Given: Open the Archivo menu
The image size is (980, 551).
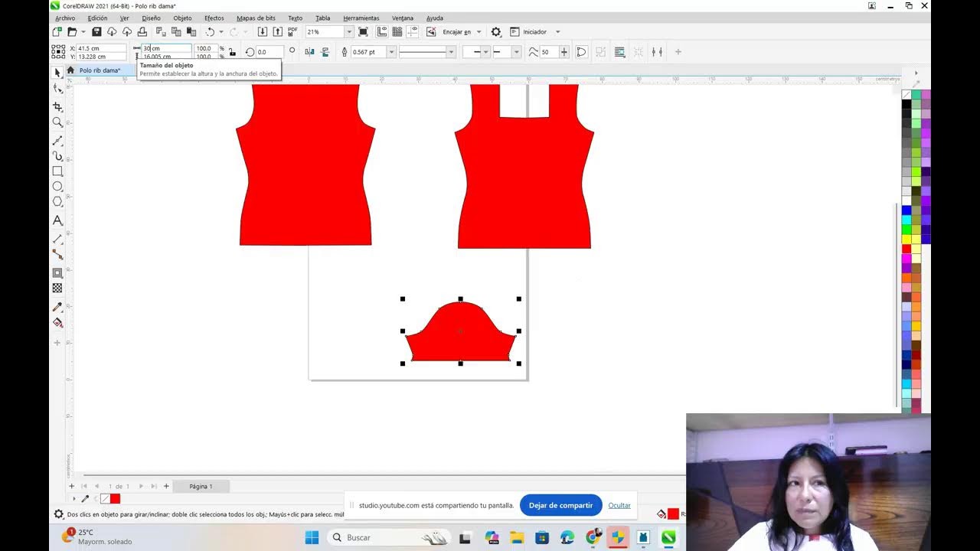Looking at the screenshot, I should pyautogui.click(x=65, y=18).
